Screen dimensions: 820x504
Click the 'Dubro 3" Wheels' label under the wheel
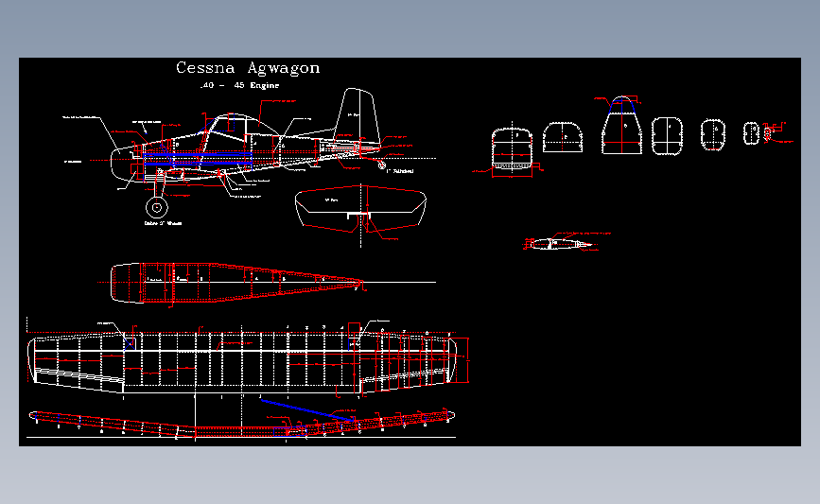[163, 223]
